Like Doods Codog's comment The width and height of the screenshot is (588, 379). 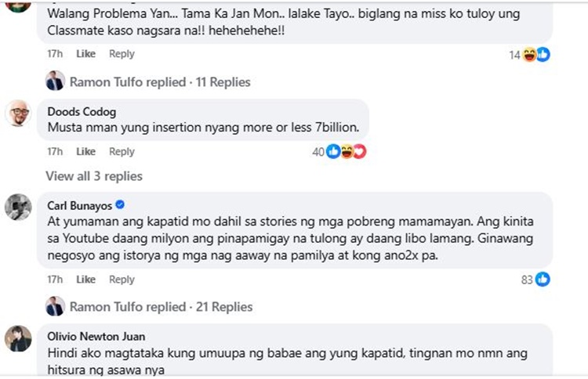[x=86, y=151]
